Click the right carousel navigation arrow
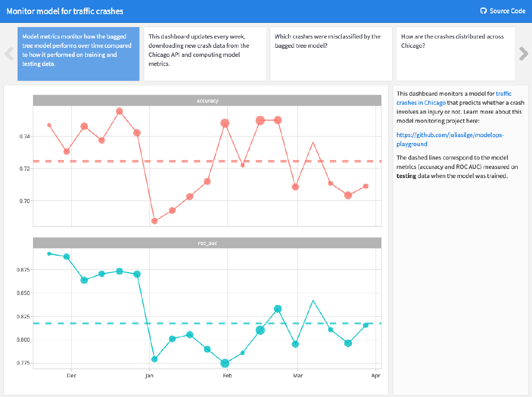532x397 pixels. coord(523,54)
